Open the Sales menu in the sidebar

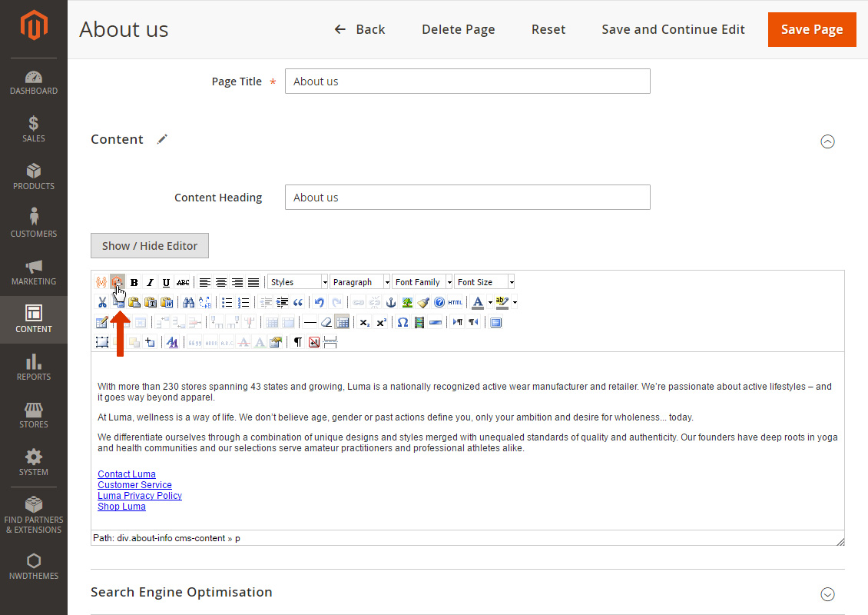34,130
